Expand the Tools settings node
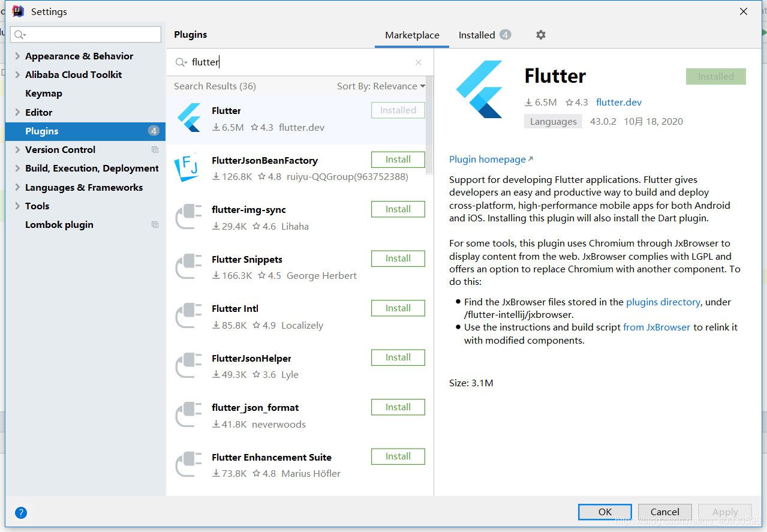Image resolution: width=767 pixels, height=532 pixels. coord(17,206)
